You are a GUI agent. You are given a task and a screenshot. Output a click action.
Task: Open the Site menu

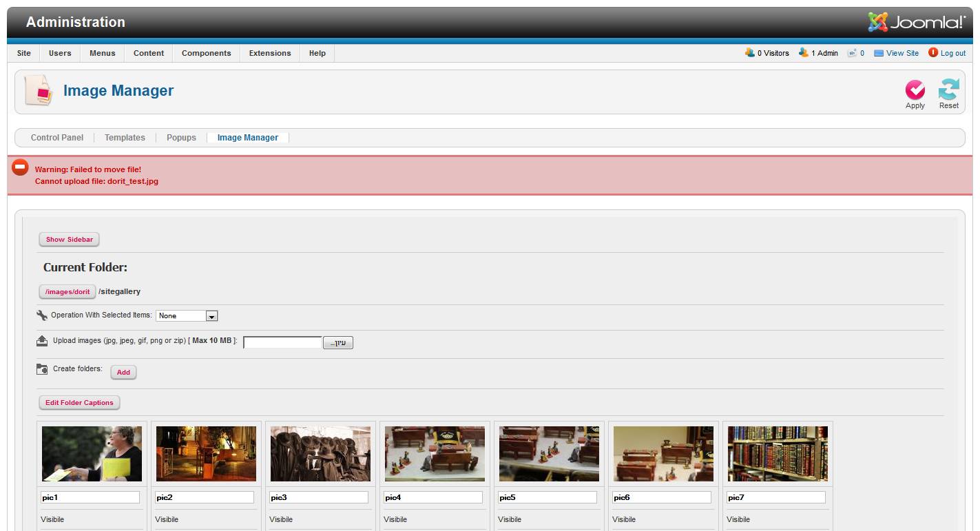(x=24, y=53)
